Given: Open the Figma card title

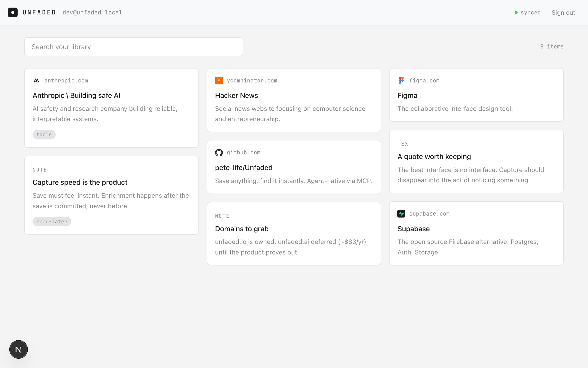Looking at the screenshot, I should [407, 95].
